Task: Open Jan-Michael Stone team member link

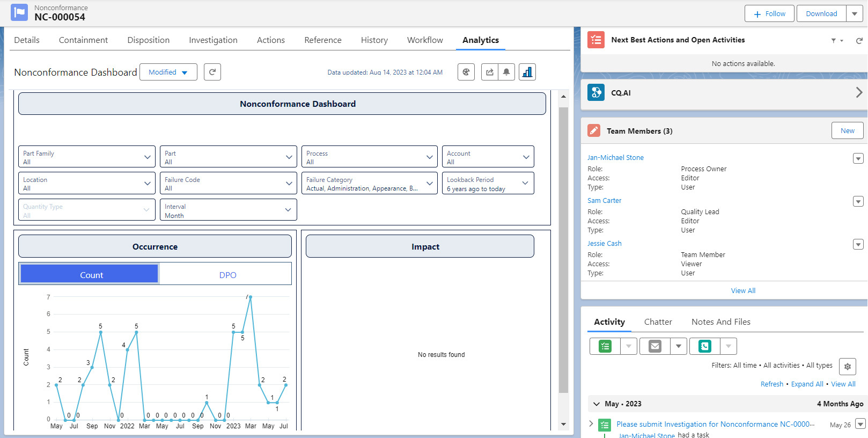Action: (x=615, y=158)
